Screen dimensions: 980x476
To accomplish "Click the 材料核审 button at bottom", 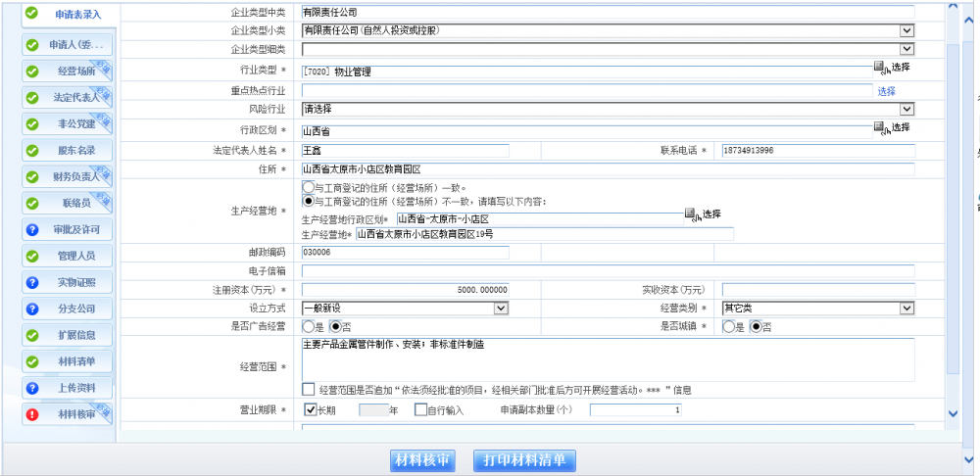I will (422, 460).
